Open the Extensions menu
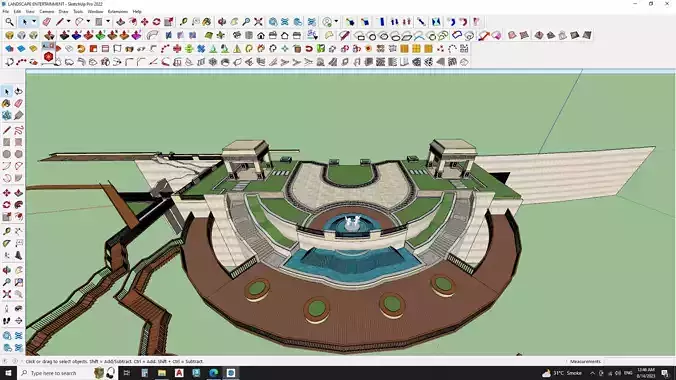This screenshot has width=676, height=380. [x=118, y=12]
